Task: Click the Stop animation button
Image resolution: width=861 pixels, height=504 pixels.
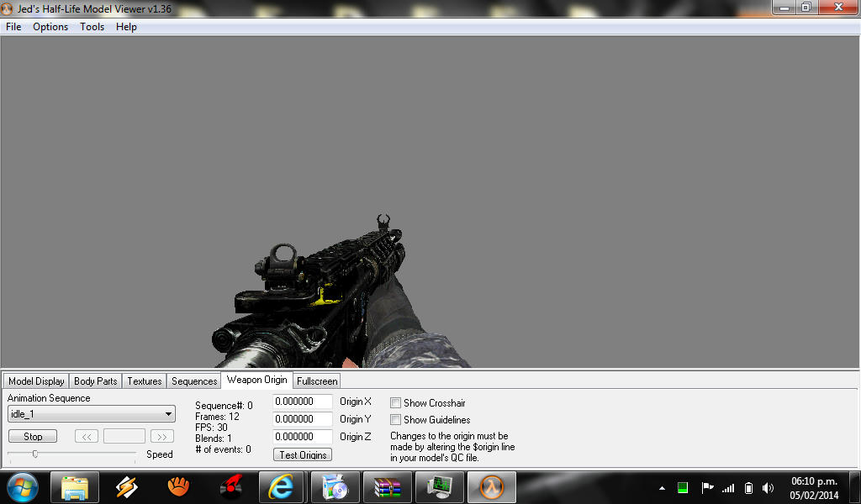Action: [33, 437]
